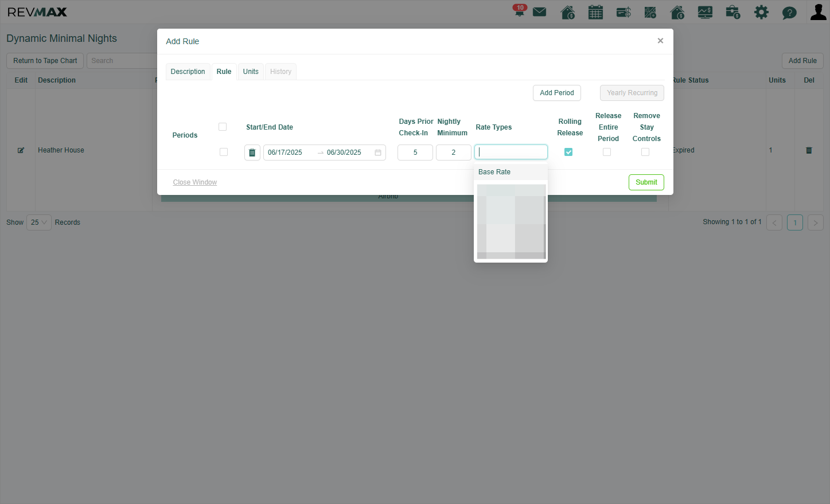
Task: Open the monitor revenue chart icon
Action: (x=705, y=12)
